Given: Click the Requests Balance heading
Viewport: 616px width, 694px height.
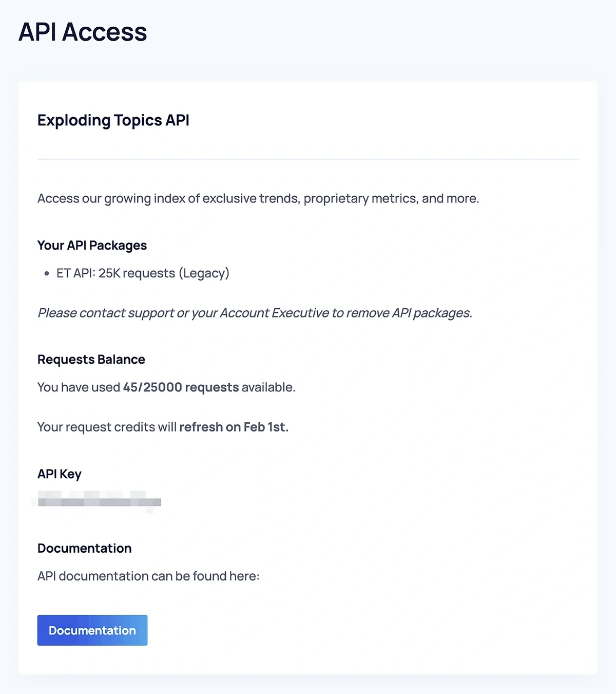Looking at the screenshot, I should pos(91,360).
